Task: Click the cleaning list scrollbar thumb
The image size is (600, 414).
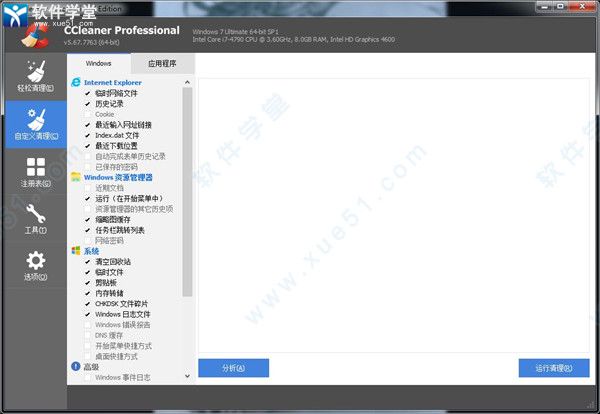Action: (187, 192)
